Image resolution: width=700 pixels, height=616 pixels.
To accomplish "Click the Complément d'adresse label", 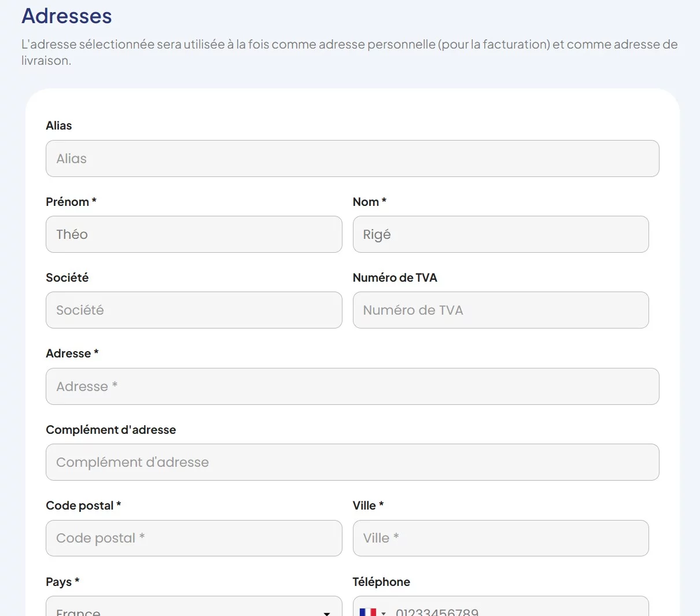I will click(110, 430).
